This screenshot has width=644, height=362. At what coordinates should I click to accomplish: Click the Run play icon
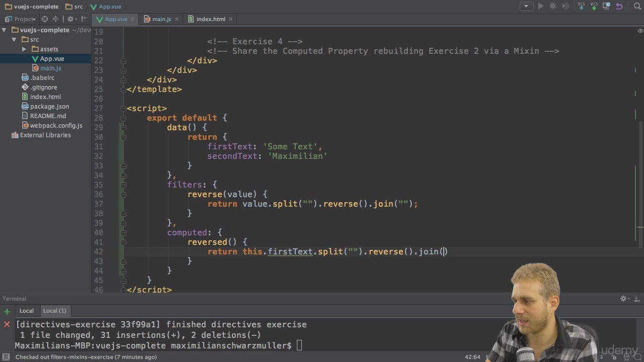541,7
